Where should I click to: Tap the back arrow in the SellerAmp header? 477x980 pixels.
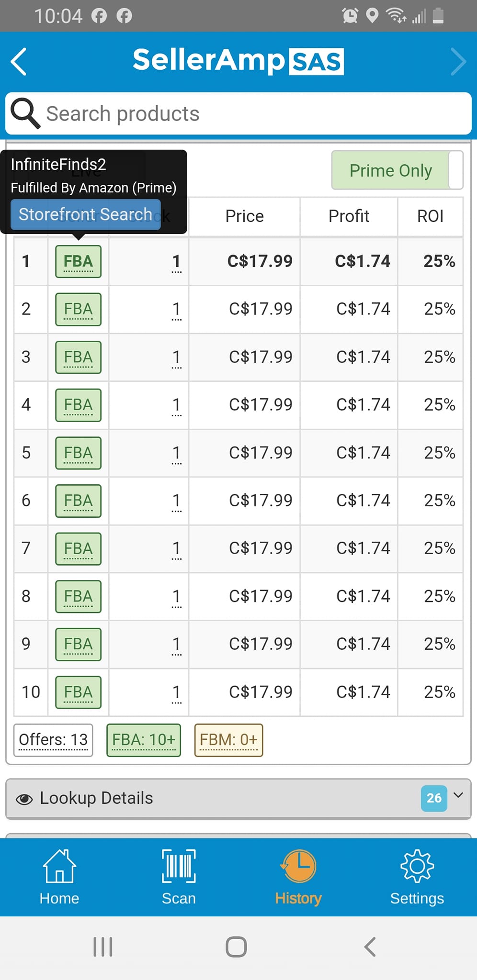pos(19,62)
